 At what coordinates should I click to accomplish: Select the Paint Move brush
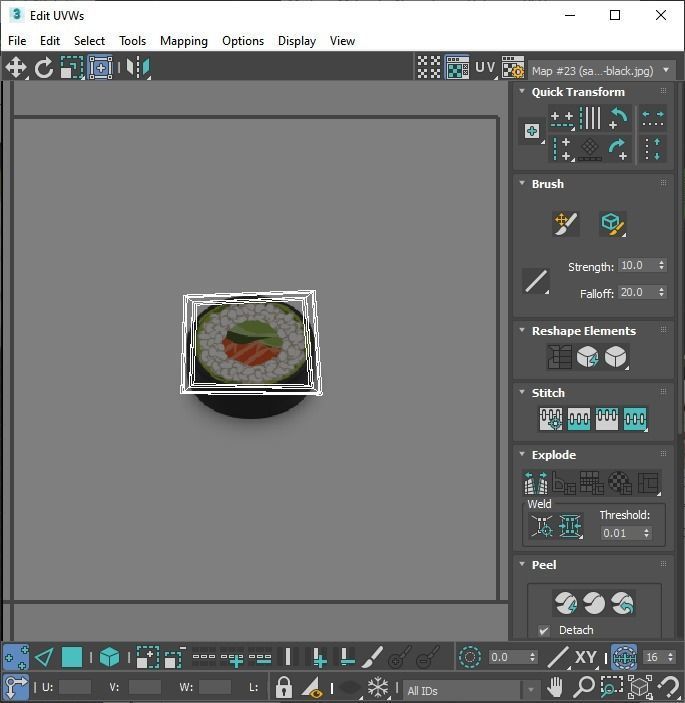pyautogui.click(x=566, y=223)
